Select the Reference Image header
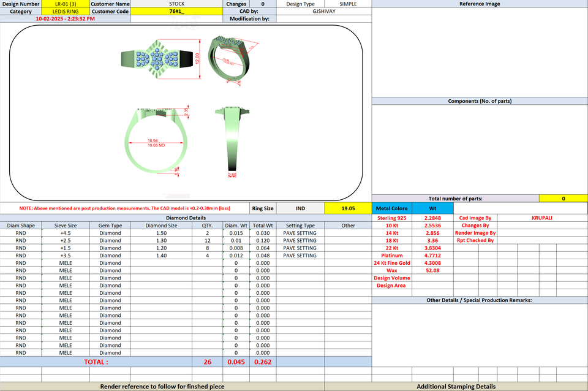This screenshot has width=588, height=391. click(480, 4)
